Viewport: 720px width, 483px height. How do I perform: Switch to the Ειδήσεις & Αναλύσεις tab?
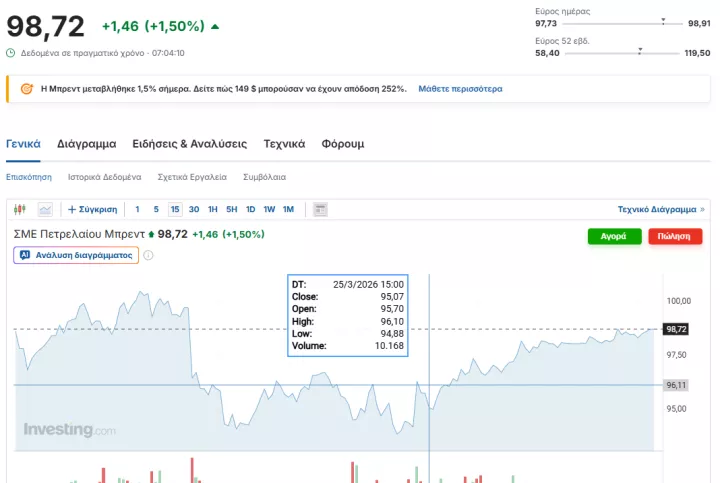click(x=190, y=144)
